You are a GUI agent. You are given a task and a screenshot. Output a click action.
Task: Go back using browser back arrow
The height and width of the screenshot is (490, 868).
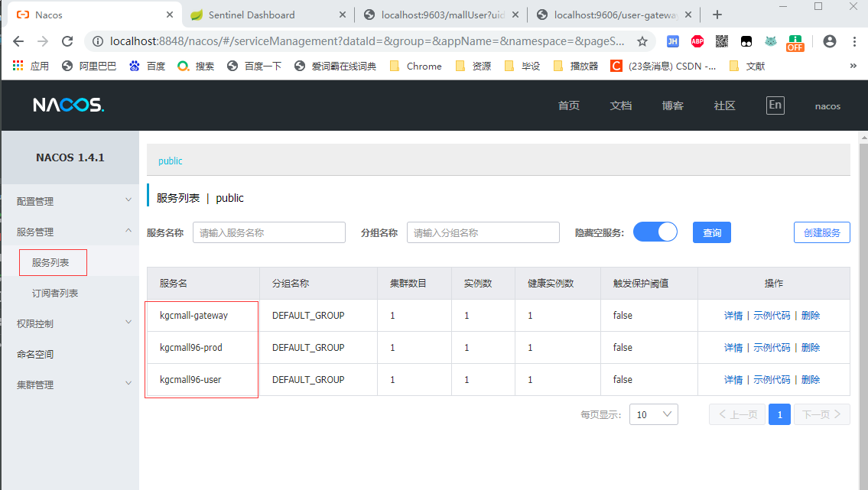pyautogui.click(x=18, y=41)
